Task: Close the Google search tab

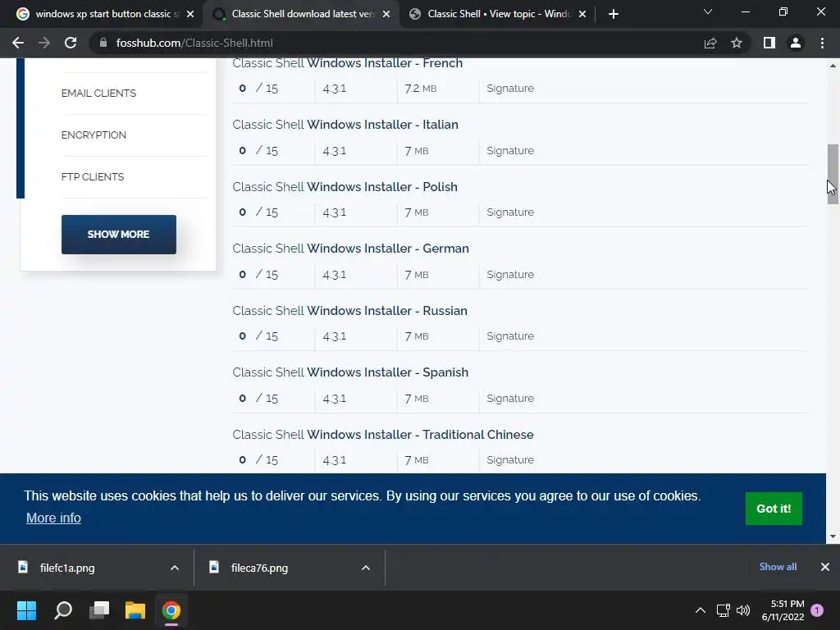Action: click(190, 14)
